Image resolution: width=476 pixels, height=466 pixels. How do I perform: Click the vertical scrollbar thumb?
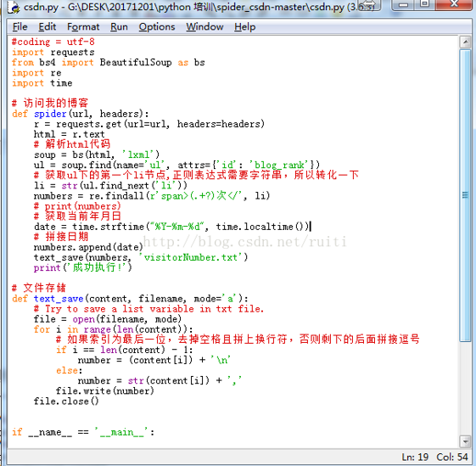(465, 195)
